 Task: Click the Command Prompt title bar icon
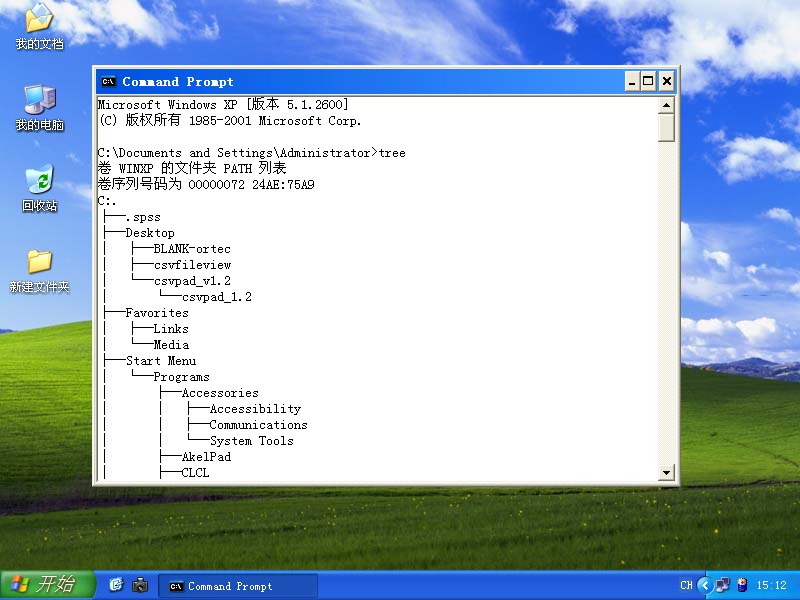click(108, 82)
